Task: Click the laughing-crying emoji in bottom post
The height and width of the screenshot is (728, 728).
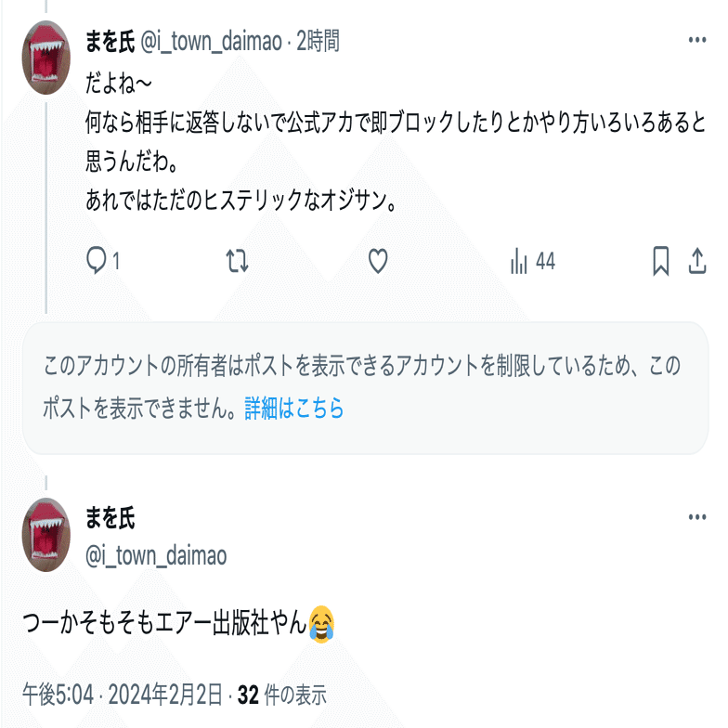Action: 321,624
